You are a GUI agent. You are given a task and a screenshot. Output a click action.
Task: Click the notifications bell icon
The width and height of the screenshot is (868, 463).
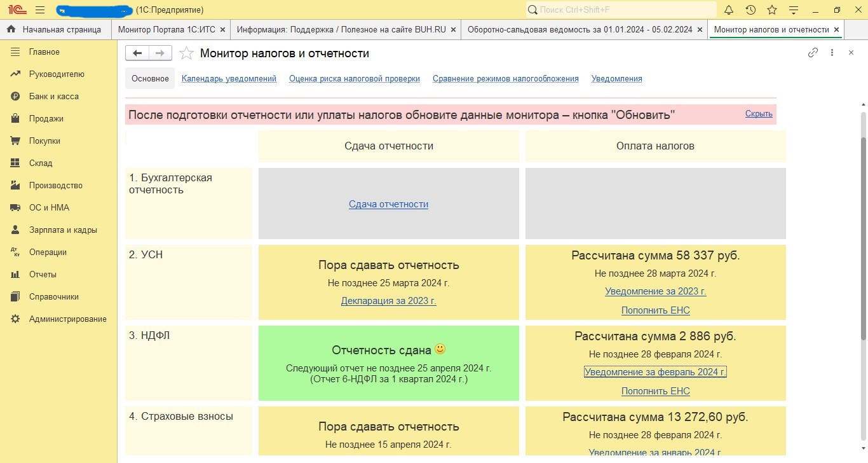click(729, 10)
